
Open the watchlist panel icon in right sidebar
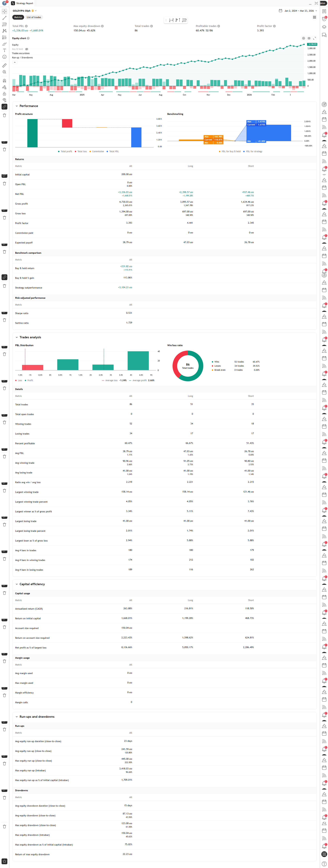[324, 11]
